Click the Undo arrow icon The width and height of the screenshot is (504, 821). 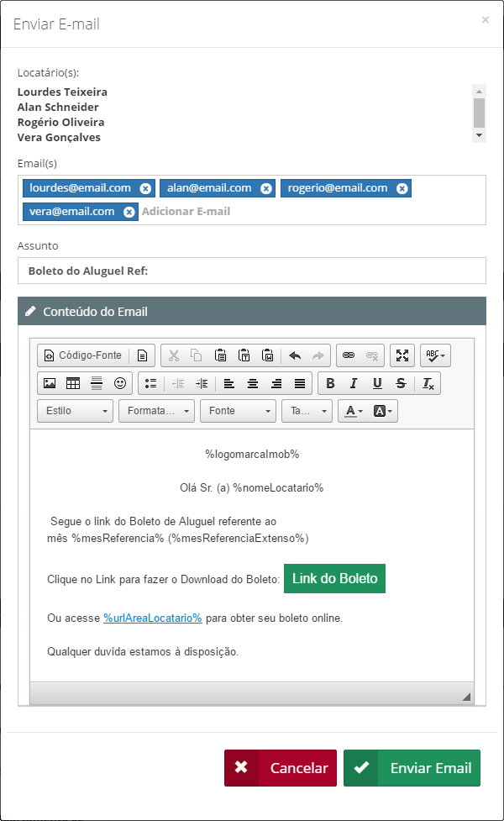point(295,355)
